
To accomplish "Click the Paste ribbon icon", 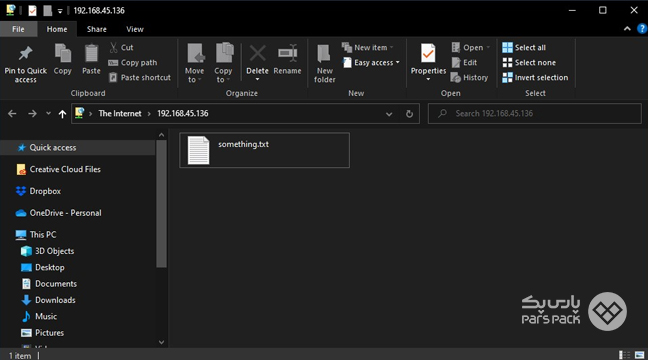I will pos(91,54).
